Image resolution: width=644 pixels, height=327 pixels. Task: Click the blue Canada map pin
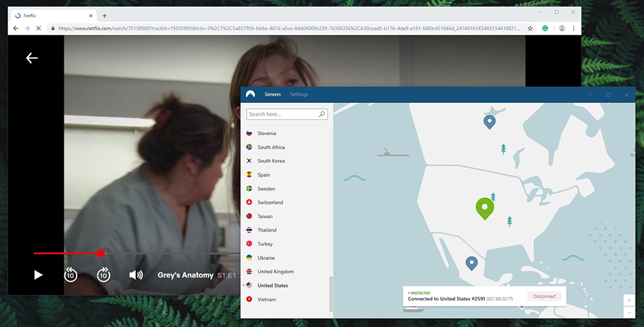(x=489, y=122)
